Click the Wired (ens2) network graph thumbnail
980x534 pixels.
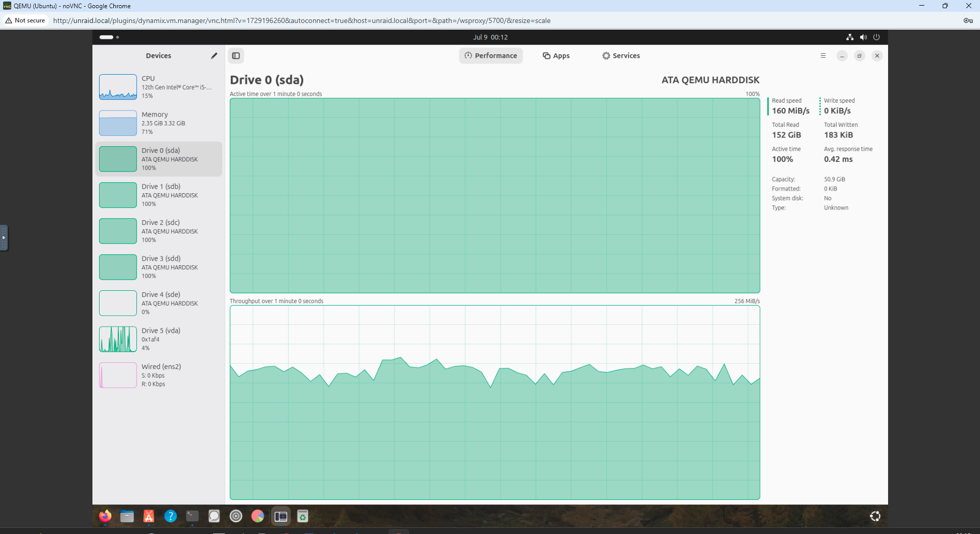click(118, 375)
